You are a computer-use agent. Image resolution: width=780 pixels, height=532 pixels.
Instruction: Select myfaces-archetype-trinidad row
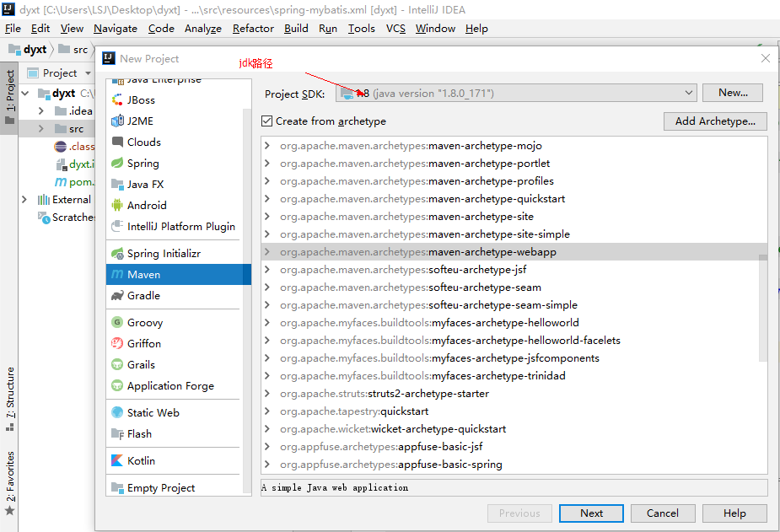(514, 376)
